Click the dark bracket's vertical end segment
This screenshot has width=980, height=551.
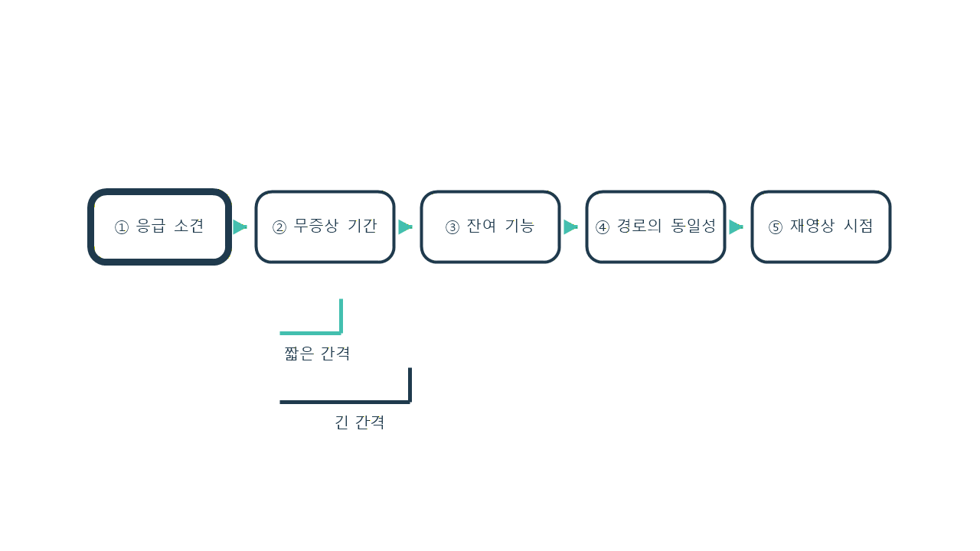coord(410,385)
